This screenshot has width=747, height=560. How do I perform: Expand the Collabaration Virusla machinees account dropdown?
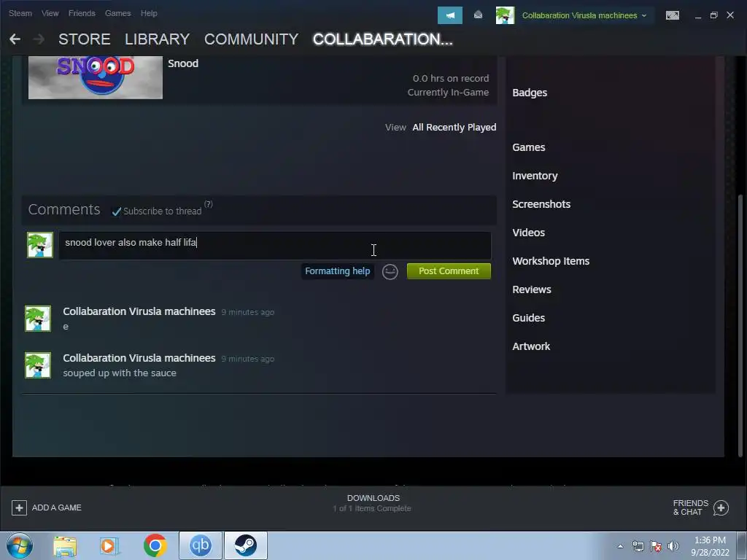click(x=584, y=15)
